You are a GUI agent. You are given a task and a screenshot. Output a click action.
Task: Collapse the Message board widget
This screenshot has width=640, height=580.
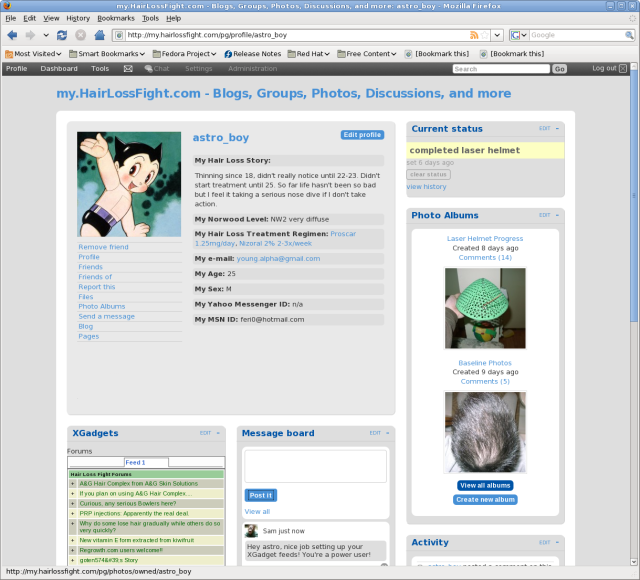388,433
